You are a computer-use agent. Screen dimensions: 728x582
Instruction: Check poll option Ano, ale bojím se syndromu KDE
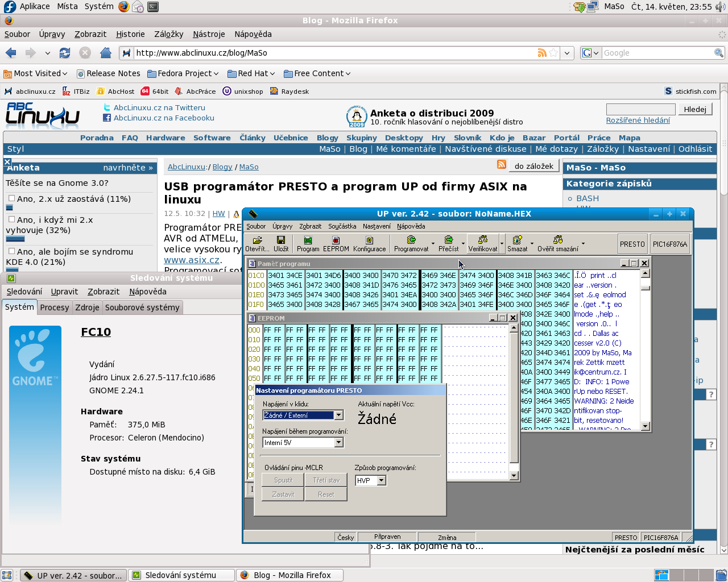11,251
